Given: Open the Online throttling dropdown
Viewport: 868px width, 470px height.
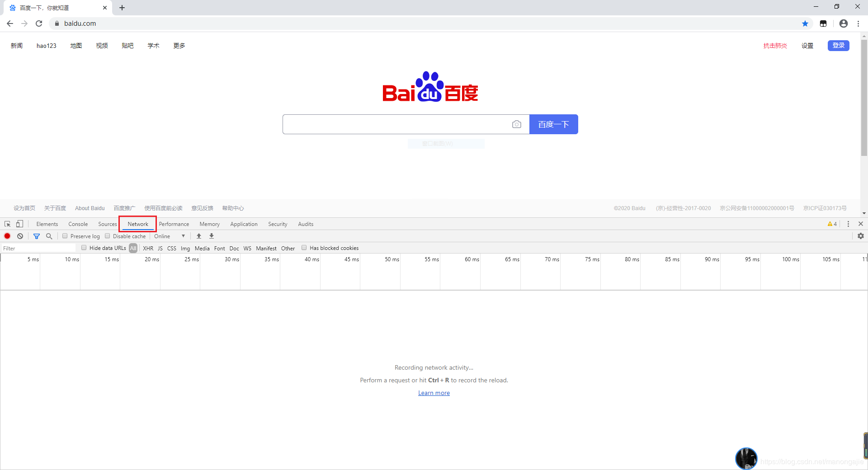Looking at the screenshot, I should point(170,236).
